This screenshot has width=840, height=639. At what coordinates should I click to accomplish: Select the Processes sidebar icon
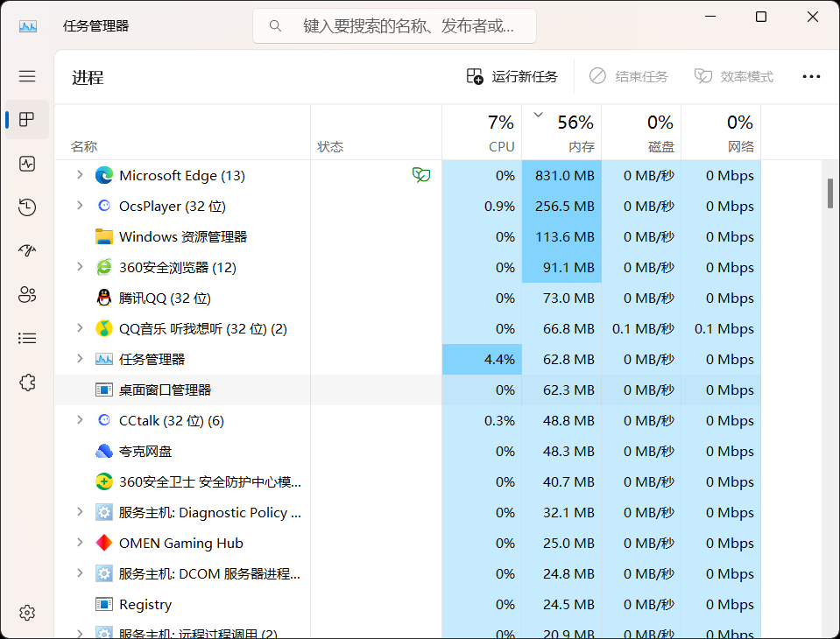click(x=27, y=119)
